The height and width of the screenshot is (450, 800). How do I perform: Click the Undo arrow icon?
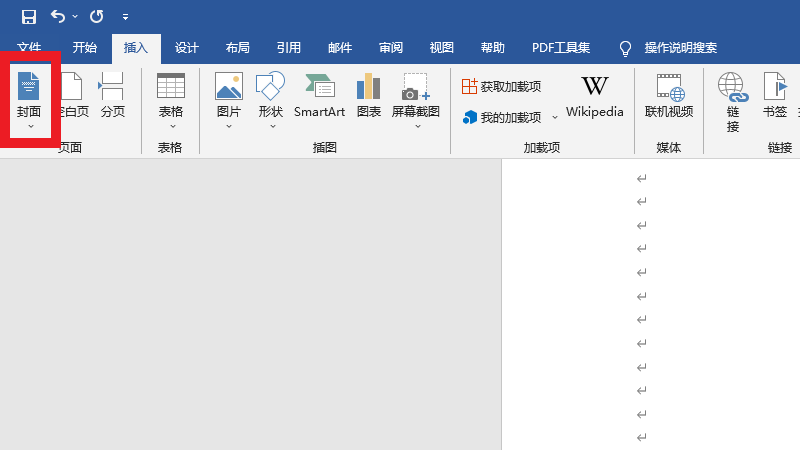(58, 16)
